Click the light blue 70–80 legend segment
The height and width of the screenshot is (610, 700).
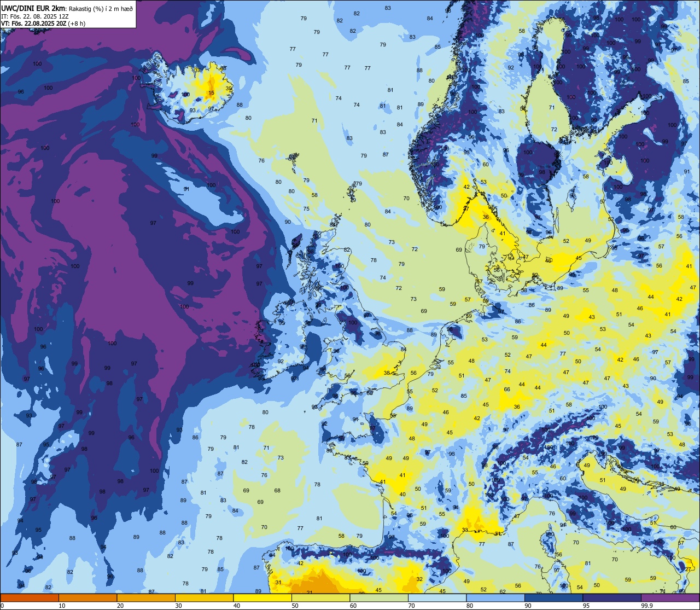tap(437, 597)
